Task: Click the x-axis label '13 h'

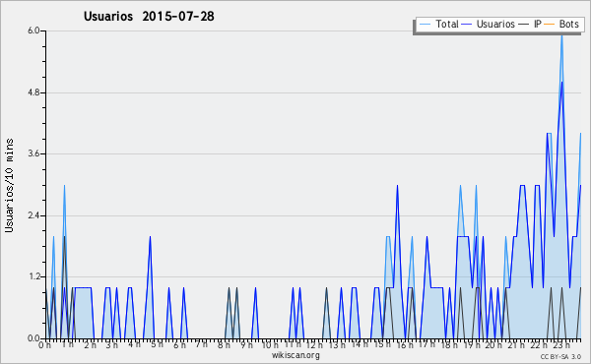Action: (337, 345)
